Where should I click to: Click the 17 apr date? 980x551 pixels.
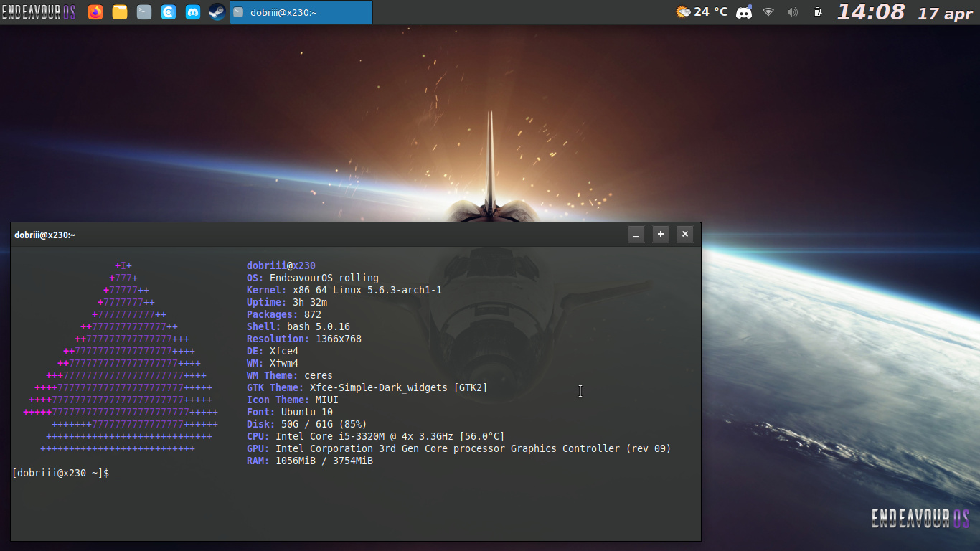tap(945, 14)
